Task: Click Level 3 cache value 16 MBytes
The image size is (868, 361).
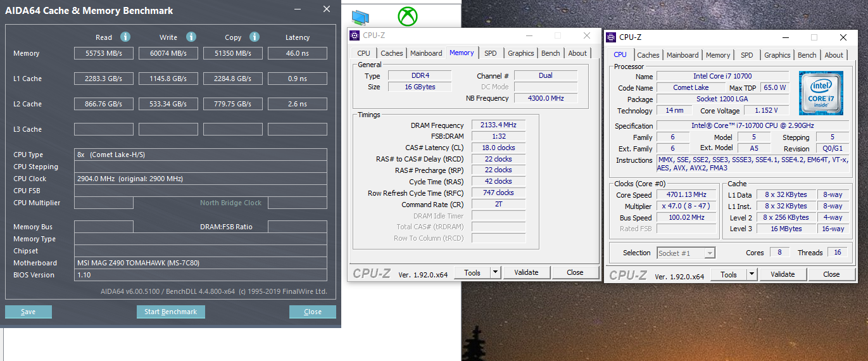Action: pyautogui.click(x=787, y=229)
